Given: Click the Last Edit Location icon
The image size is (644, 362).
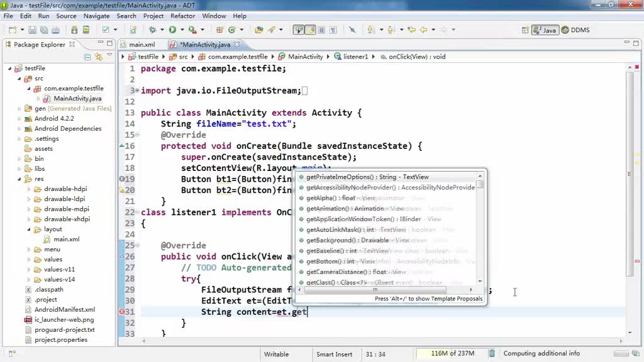Looking at the screenshot, I should (x=411, y=30).
